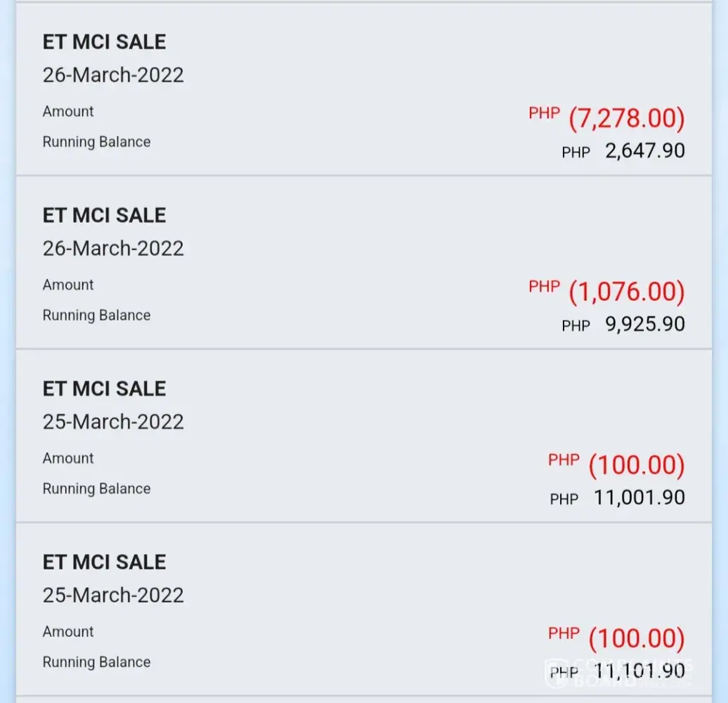
Task: Click the Running Balance label beside 11,001.90
Action: [x=96, y=489]
